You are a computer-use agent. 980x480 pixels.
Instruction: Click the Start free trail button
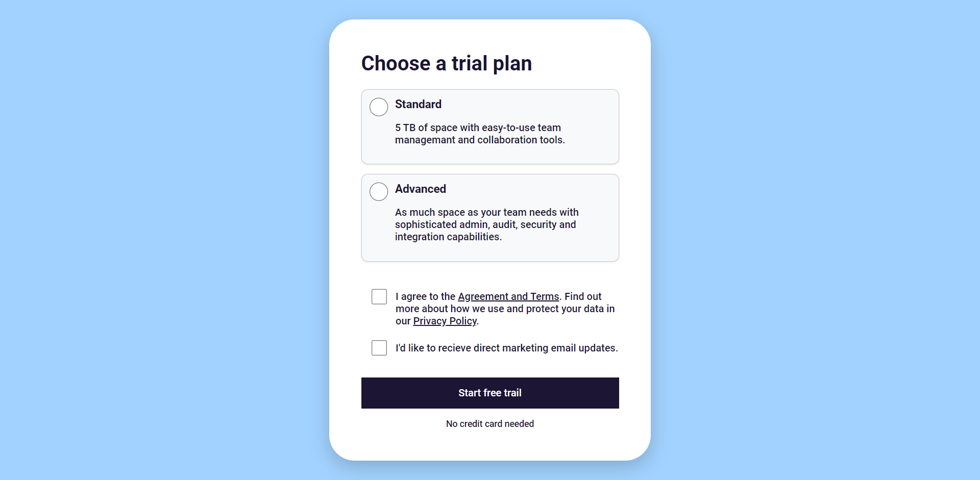pos(489,393)
